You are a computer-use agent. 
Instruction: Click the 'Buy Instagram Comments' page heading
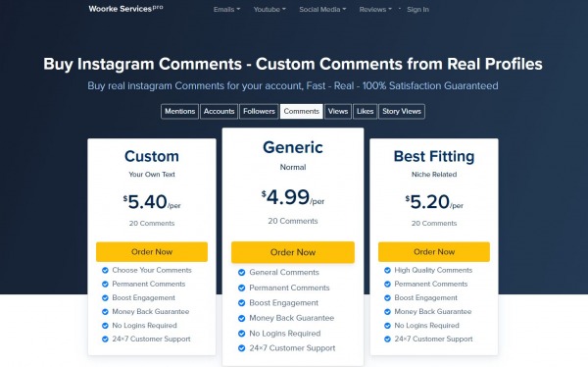point(292,64)
